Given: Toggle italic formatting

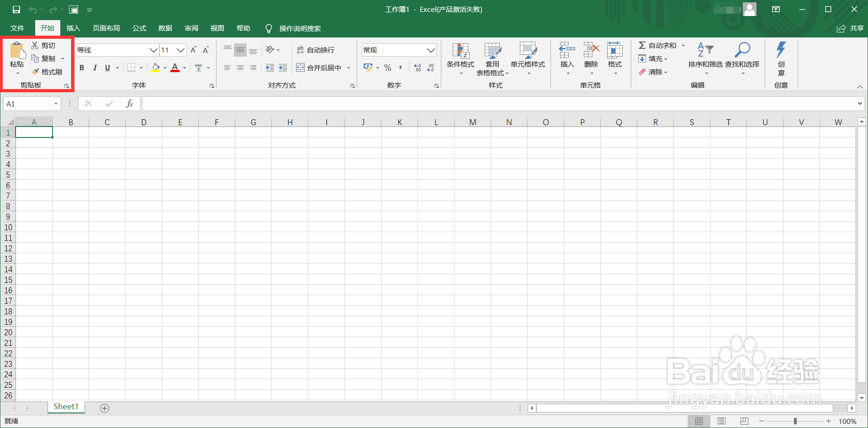Looking at the screenshot, I should click(x=95, y=68).
